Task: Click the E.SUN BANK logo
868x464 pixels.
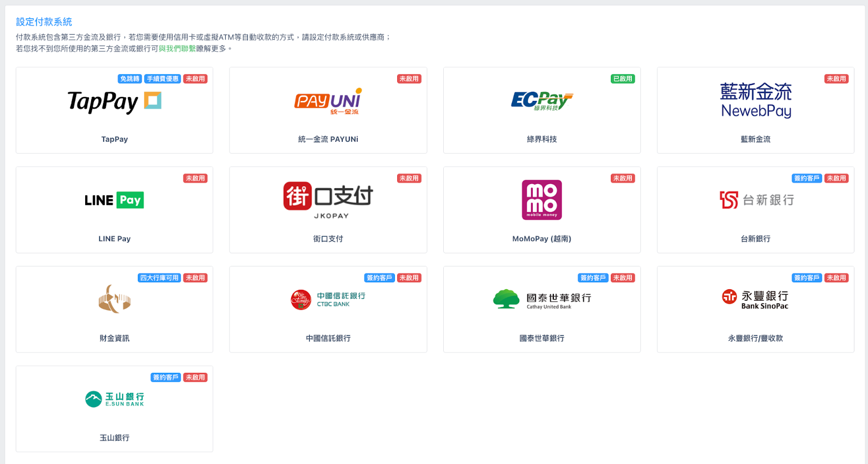Action: 114,399
